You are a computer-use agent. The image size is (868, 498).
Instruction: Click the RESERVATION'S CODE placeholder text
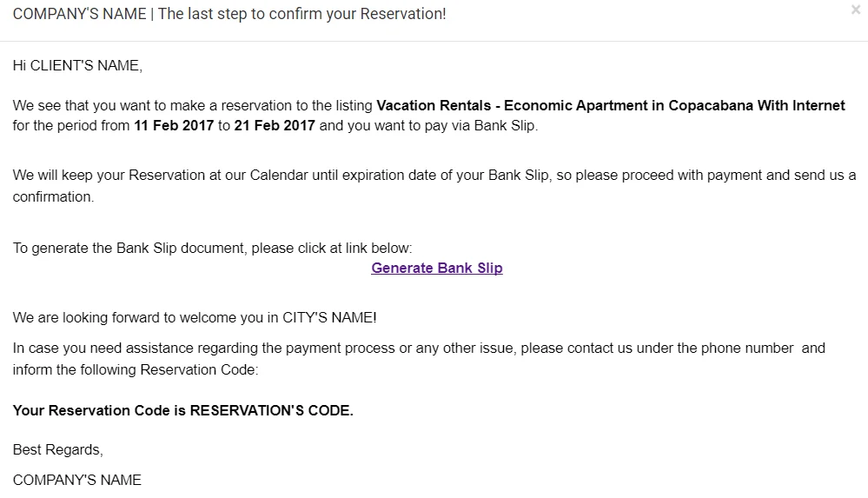point(271,410)
